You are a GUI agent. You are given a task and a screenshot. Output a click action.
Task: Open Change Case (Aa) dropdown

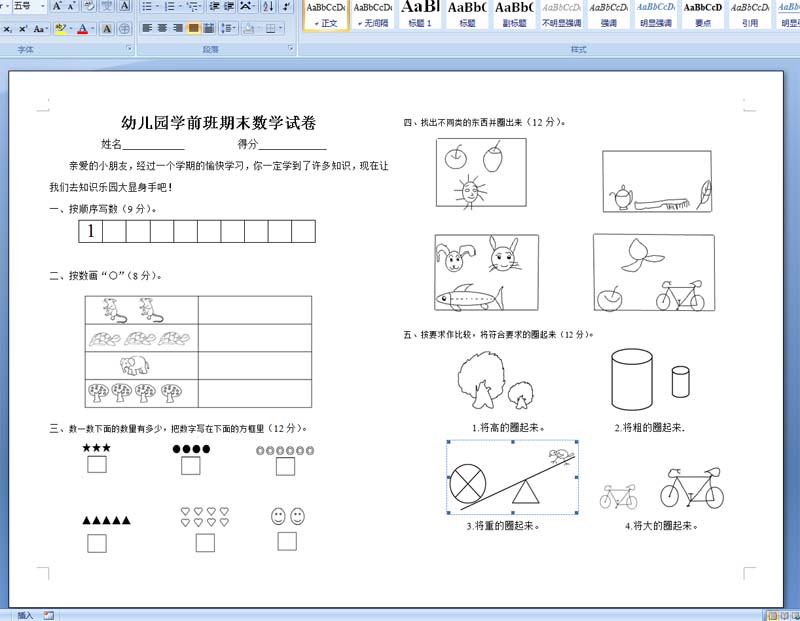click(40, 29)
